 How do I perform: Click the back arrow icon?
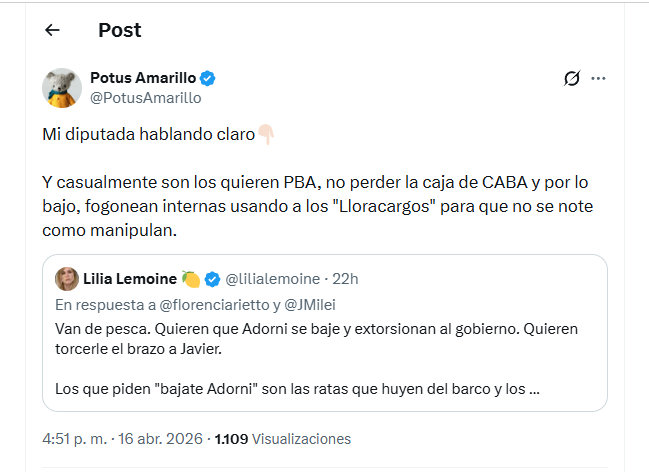coord(52,30)
